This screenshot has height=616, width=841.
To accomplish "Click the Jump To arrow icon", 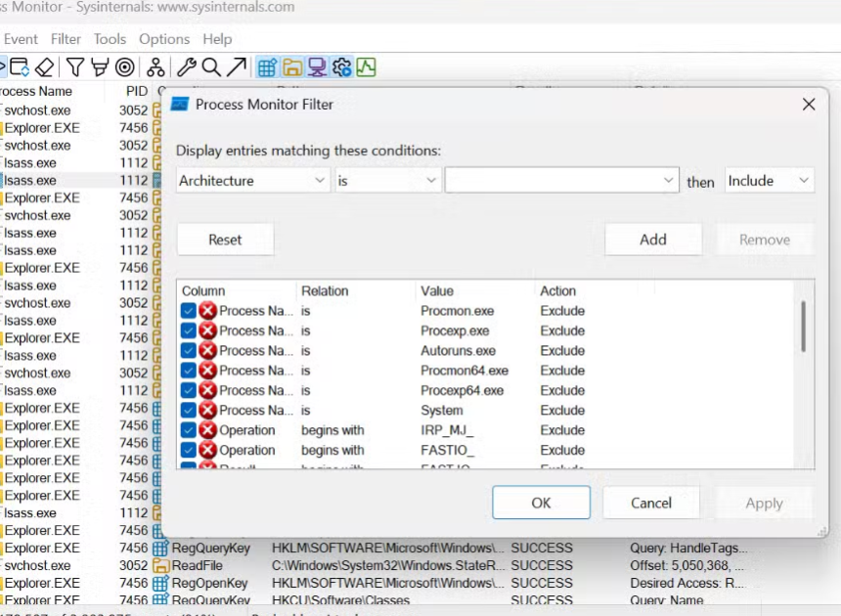I will 237,67.
